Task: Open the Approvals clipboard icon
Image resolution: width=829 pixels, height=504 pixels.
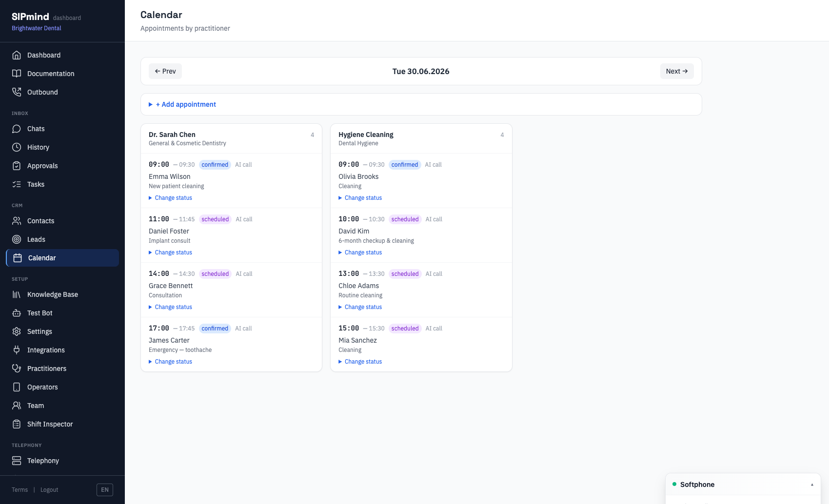Action: click(x=17, y=166)
